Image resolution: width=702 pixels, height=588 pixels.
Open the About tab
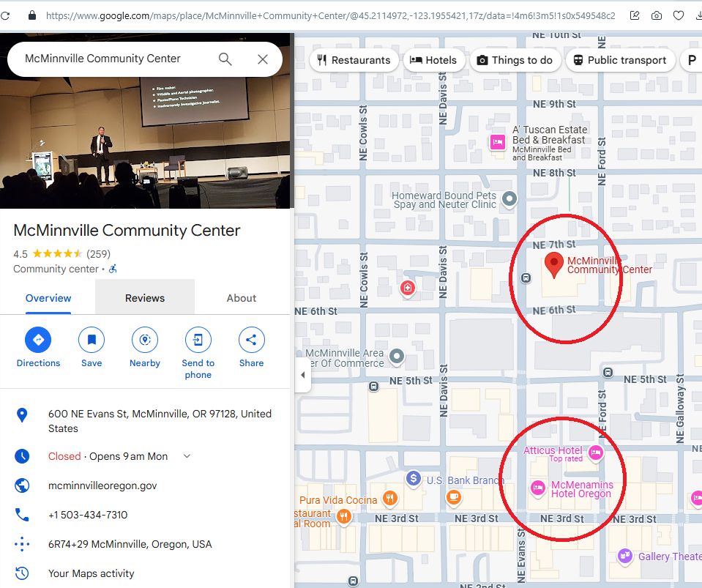(241, 298)
